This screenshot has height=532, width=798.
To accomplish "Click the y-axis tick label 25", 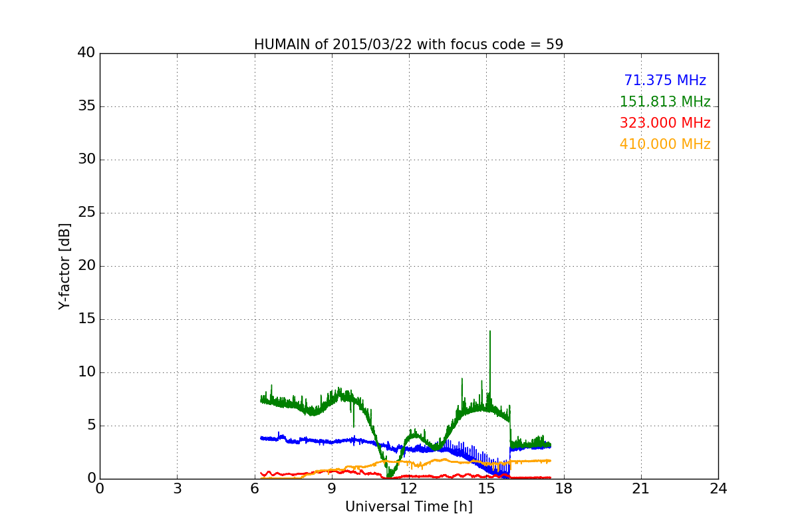I will pos(86,213).
